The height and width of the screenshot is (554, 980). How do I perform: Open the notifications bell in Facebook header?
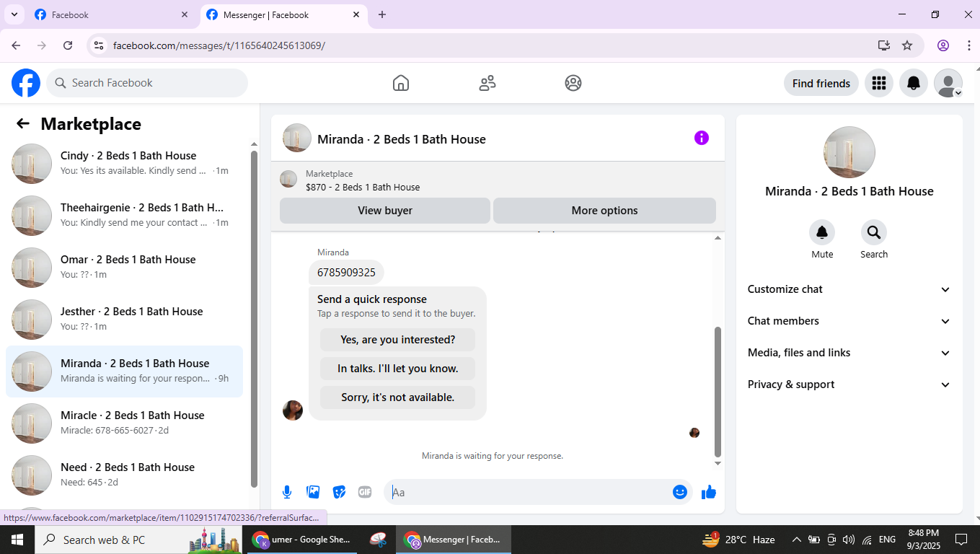pyautogui.click(x=914, y=83)
